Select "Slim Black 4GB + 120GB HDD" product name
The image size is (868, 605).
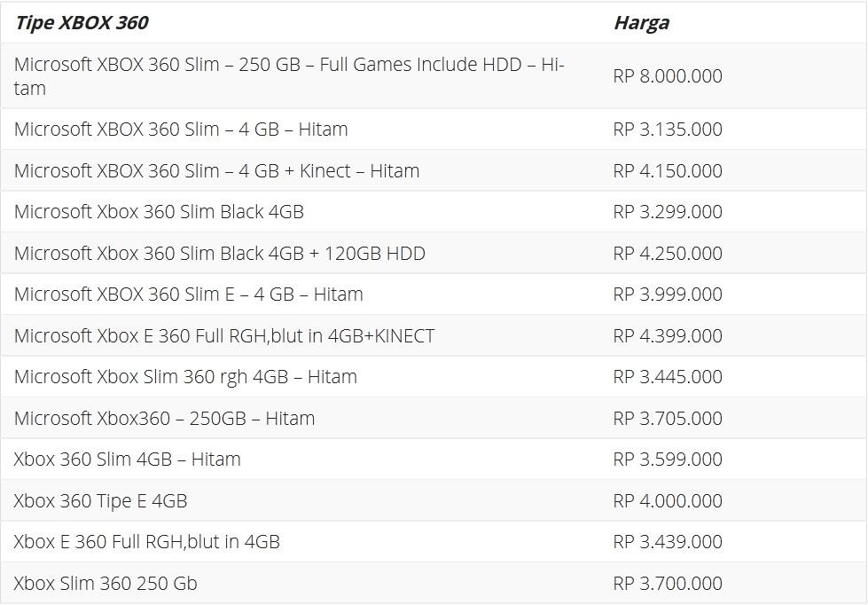coord(219,254)
